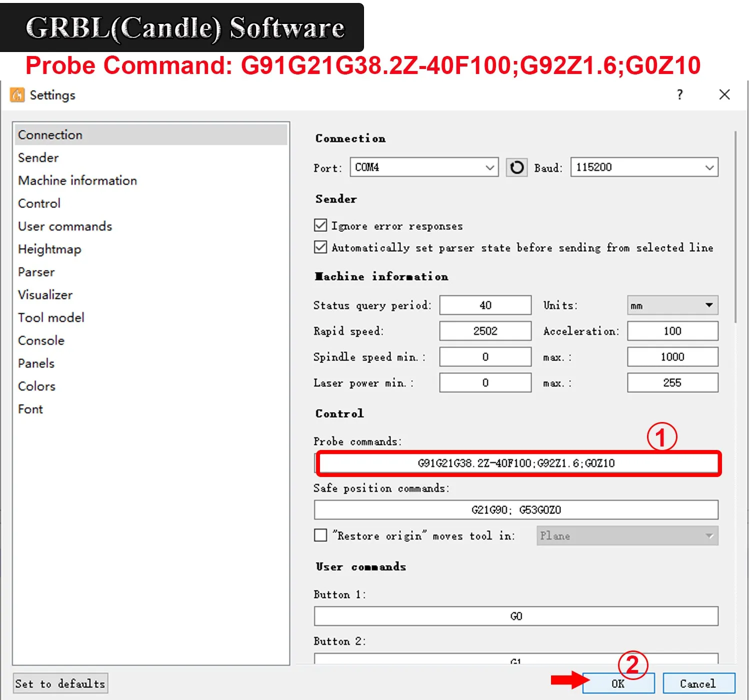Toggle automatically set parser state checkbox
The height and width of the screenshot is (700, 750).
click(x=320, y=247)
